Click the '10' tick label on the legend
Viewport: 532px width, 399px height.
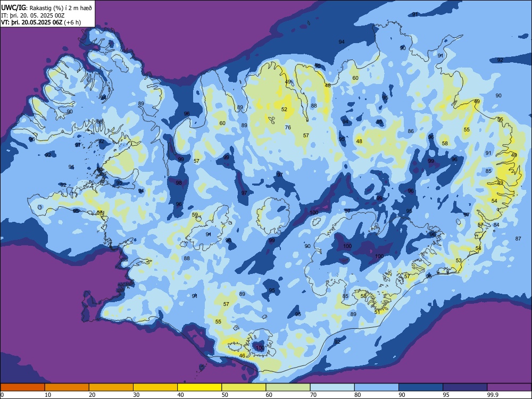pyautogui.click(x=48, y=395)
